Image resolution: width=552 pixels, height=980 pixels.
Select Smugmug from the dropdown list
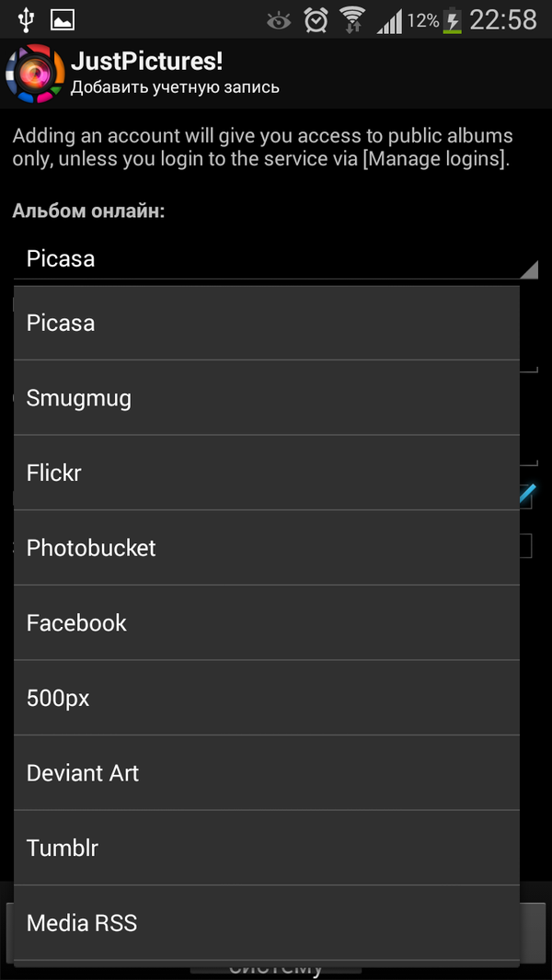[x=267, y=397]
